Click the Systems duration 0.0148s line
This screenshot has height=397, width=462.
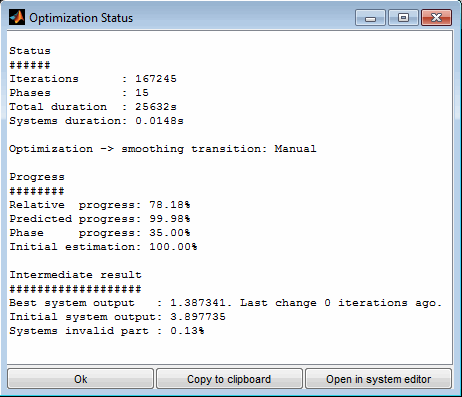(96, 121)
